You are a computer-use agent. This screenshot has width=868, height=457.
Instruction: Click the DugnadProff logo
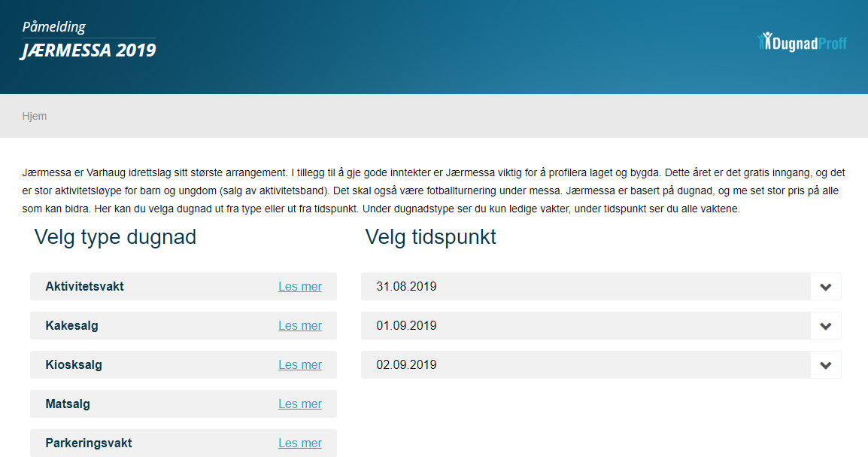click(x=802, y=43)
